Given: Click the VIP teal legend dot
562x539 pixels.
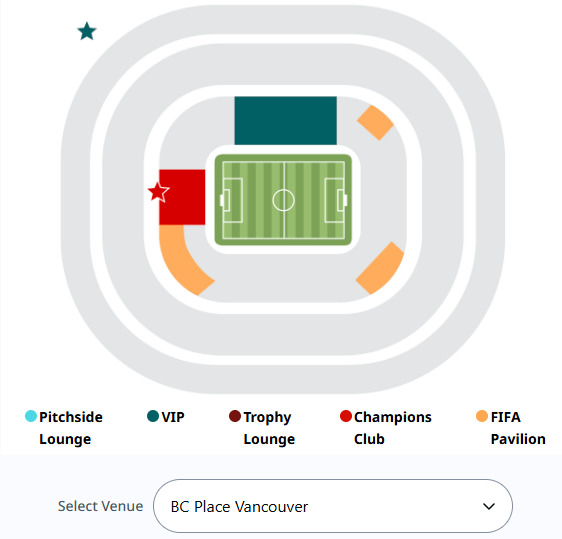Looking at the screenshot, I should tap(153, 416).
